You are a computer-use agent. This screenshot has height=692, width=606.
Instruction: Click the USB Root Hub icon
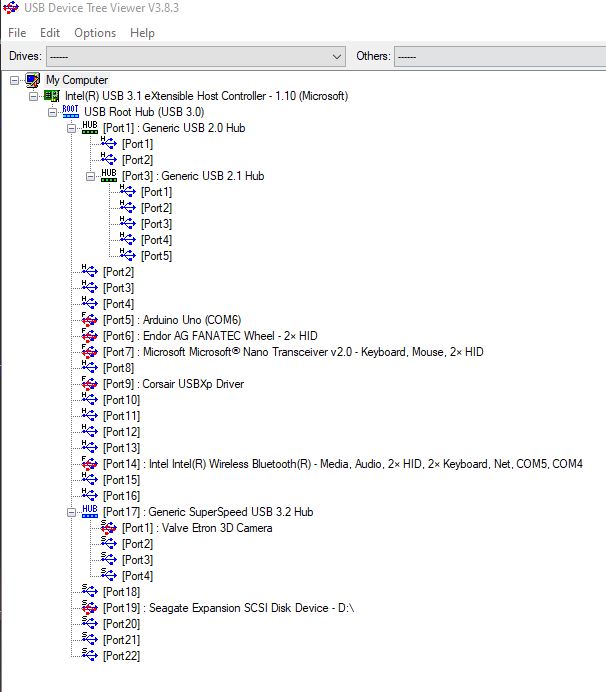pyautogui.click(x=70, y=112)
